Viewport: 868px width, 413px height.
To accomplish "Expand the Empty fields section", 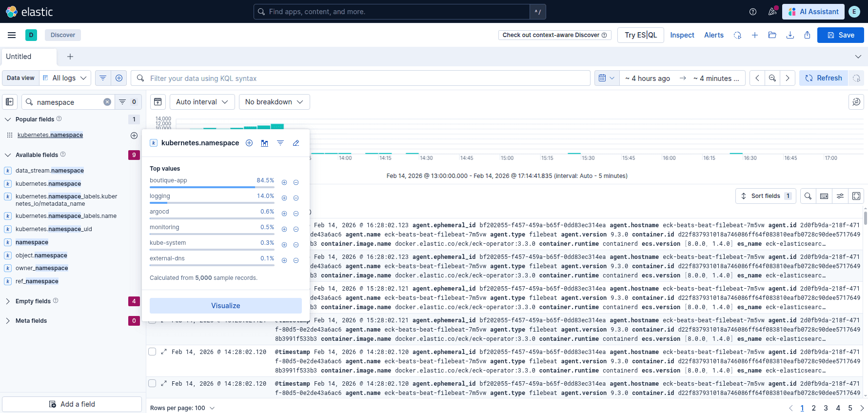I will (8, 301).
